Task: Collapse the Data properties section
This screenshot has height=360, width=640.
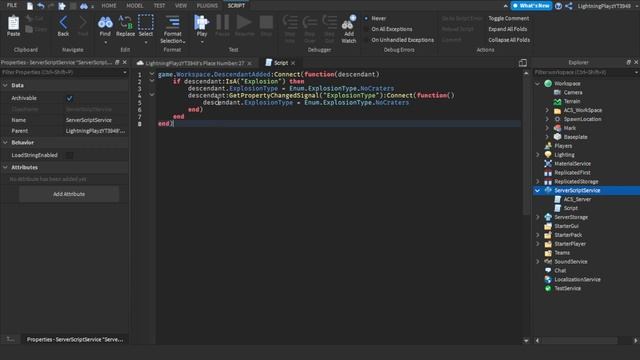Action: tap(5, 85)
